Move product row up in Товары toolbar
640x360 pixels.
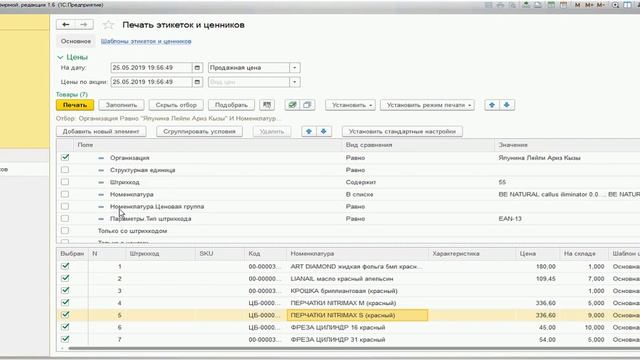click(492, 105)
